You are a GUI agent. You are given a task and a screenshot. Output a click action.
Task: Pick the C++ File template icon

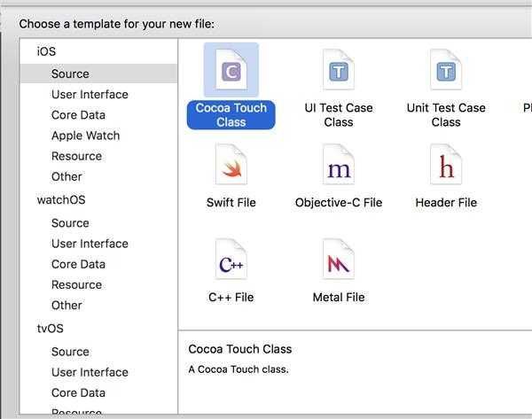pos(231,260)
